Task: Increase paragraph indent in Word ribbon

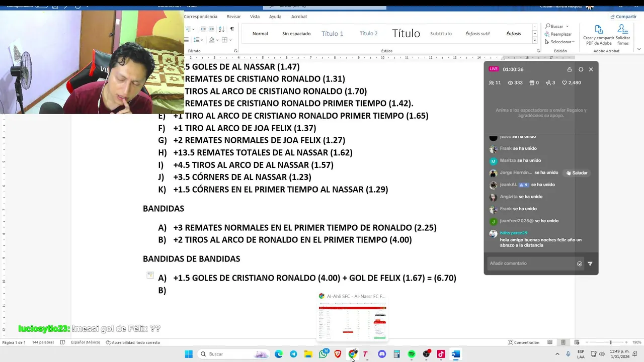Action: tap(211, 29)
